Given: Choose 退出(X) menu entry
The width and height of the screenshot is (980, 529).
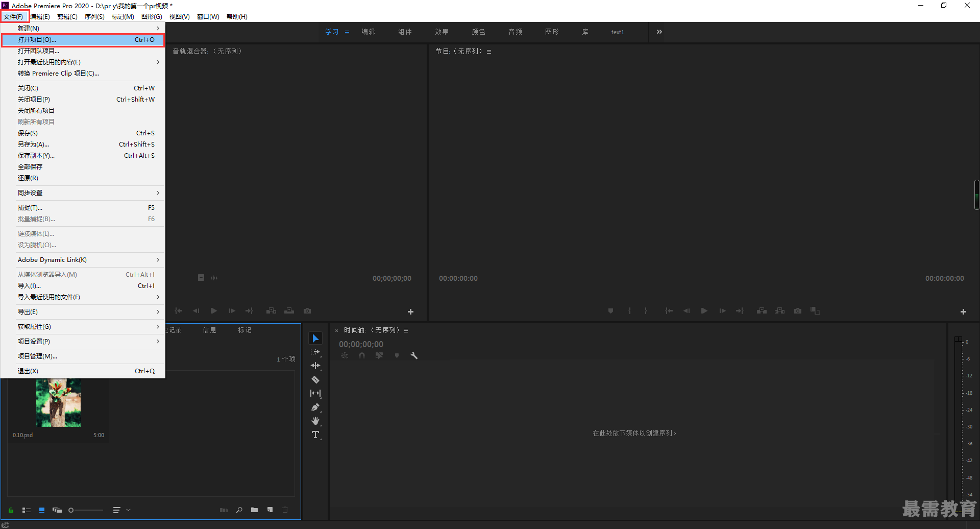Looking at the screenshot, I should [x=83, y=371].
